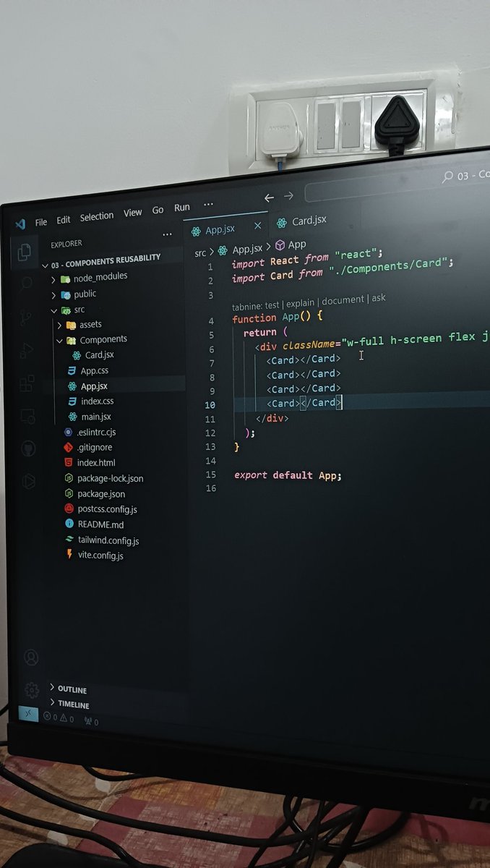Viewport: 490px width, 868px height.
Task: Click the git icon beside .gitignore
Action: 67,447
